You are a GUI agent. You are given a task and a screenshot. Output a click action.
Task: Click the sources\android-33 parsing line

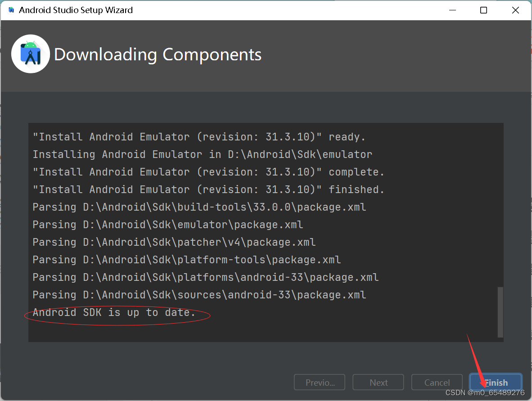[x=199, y=295]
